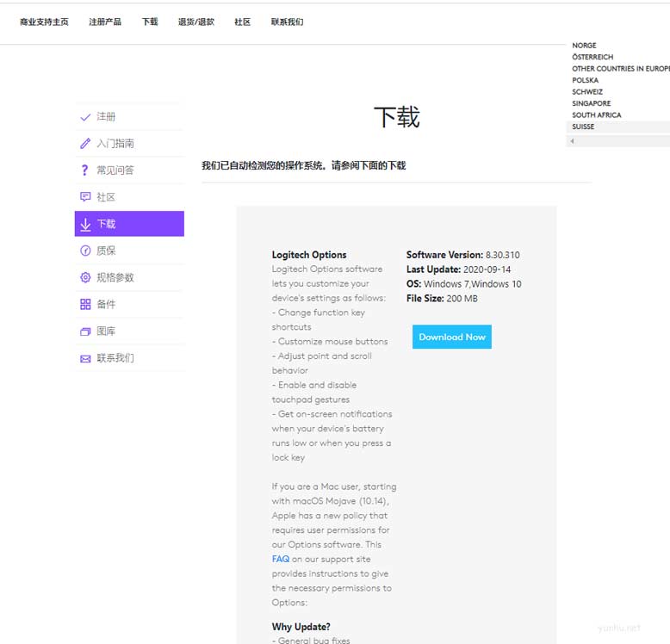Click Software Version: 8.30.310 text
The height and width of the screenshot is (644, 670).
[x=462, y=255]
